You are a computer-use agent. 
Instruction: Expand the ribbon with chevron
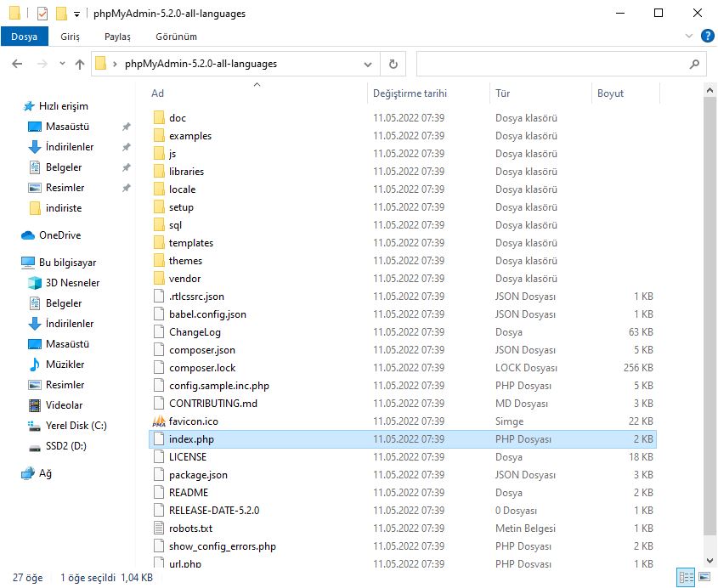click(689, 36)
